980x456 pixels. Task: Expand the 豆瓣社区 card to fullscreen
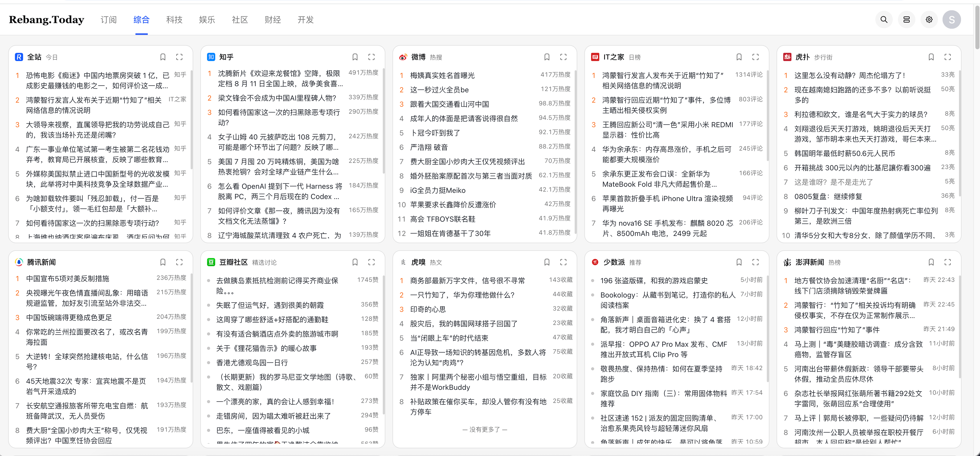click(x=371, y=262)
